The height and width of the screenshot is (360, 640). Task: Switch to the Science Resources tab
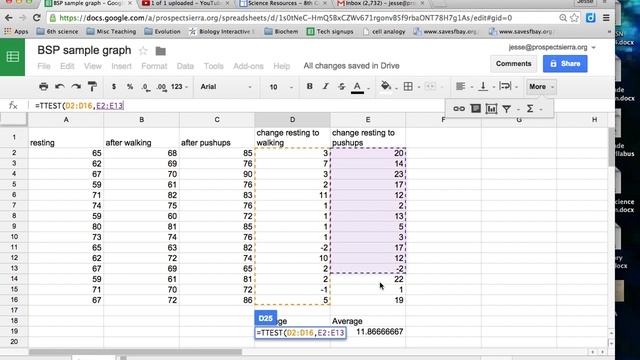[281, 3]
